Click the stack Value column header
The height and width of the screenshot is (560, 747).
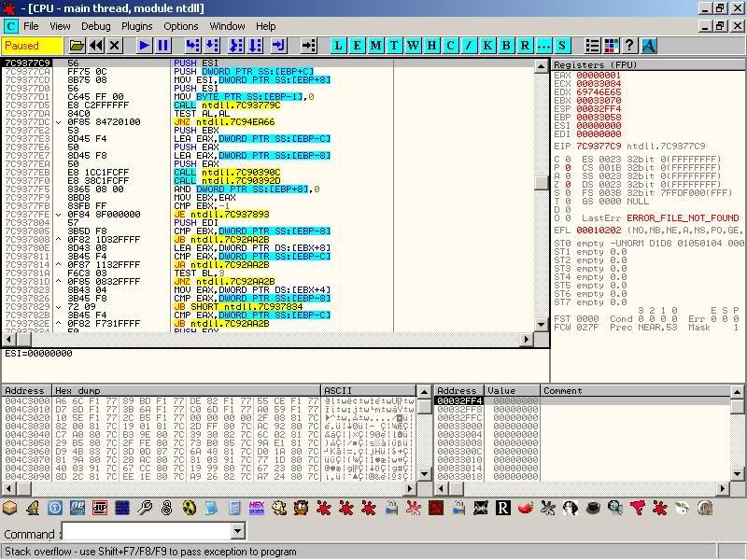[512, 390]
